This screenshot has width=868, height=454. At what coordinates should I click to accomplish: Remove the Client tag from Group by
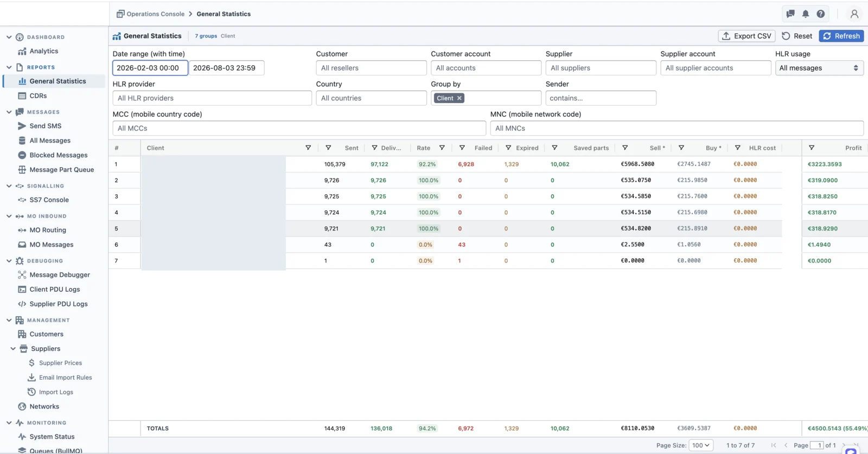[x=459, y=98]
